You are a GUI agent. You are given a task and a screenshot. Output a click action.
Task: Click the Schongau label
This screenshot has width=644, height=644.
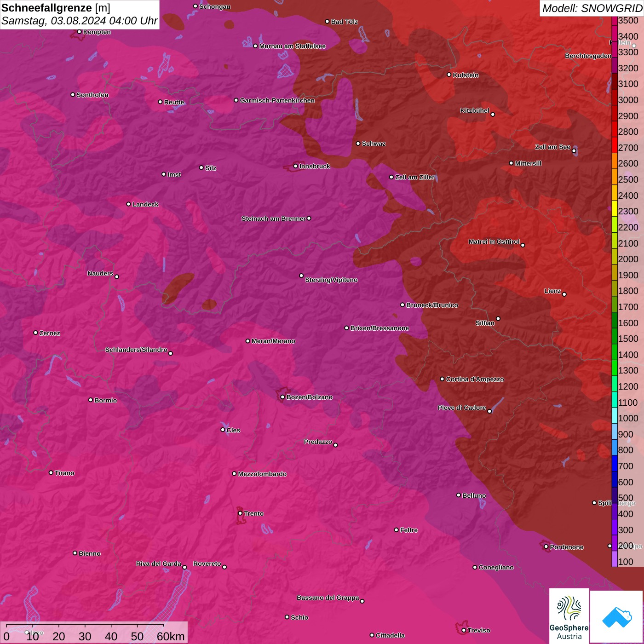click(214, 6)
